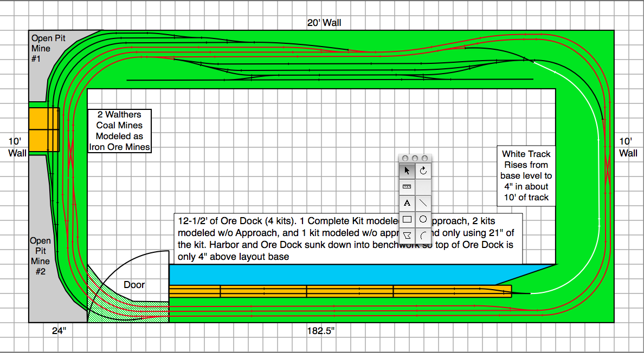Choose the circle shape tool
Screen dimensions: 644x353
(x=423, y=220)
